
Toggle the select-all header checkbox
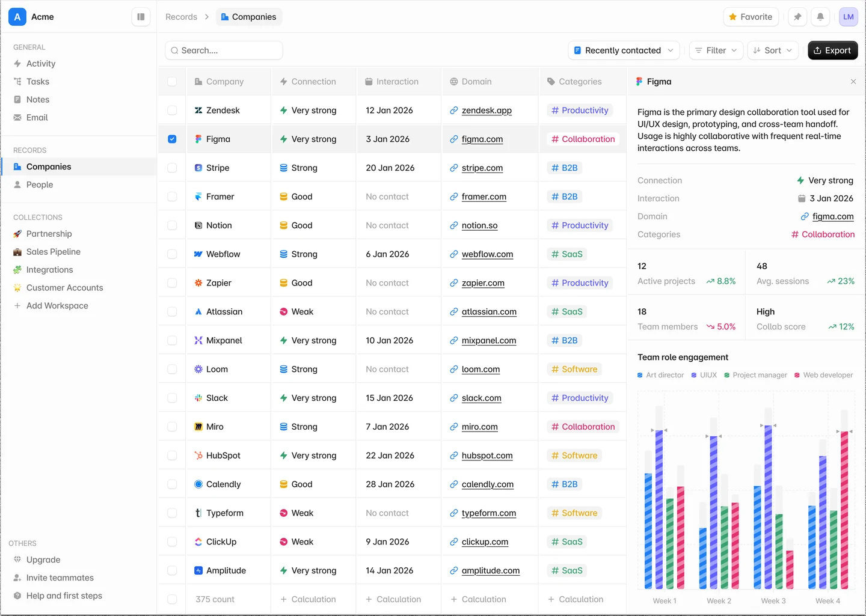(x=172, y=82)
